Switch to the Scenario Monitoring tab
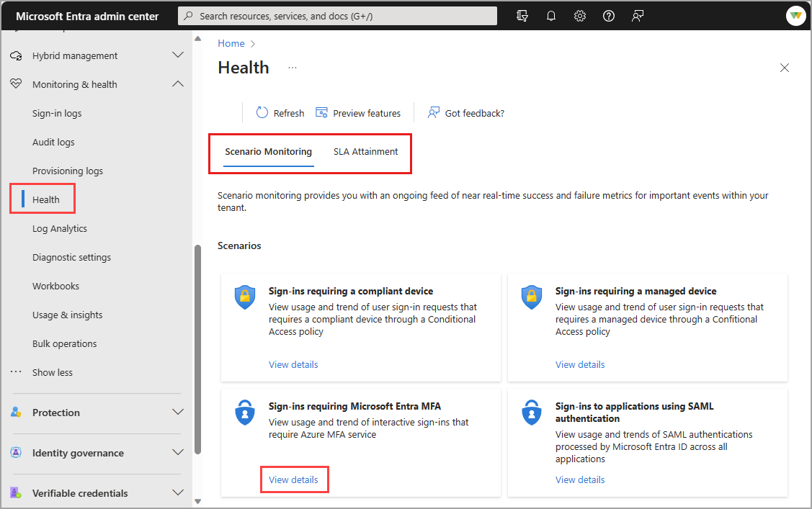This screenshot has height=509, width=812. coord(268,152)
